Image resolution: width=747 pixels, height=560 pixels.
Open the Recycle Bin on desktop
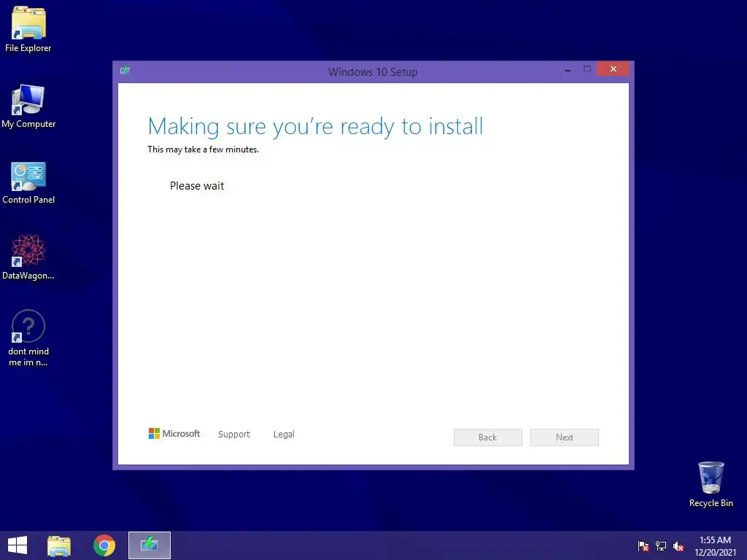pos(711,484)
